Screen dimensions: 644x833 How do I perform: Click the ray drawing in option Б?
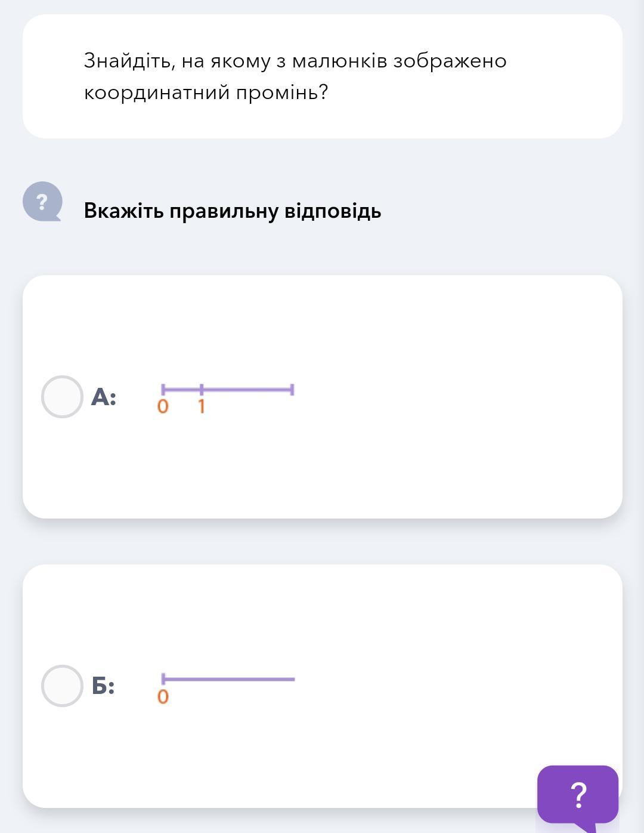tap(230, 679)
